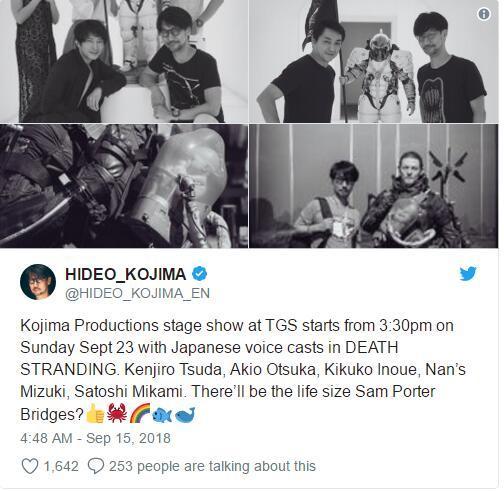The width and height of the screenshot is (504, 491).
Task: Click the thumbs up emoji in the tweet
Action: tap(95, 414)
